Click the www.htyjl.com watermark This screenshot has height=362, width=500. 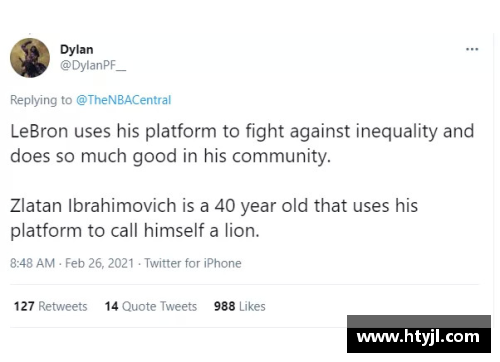coord(418,337)
